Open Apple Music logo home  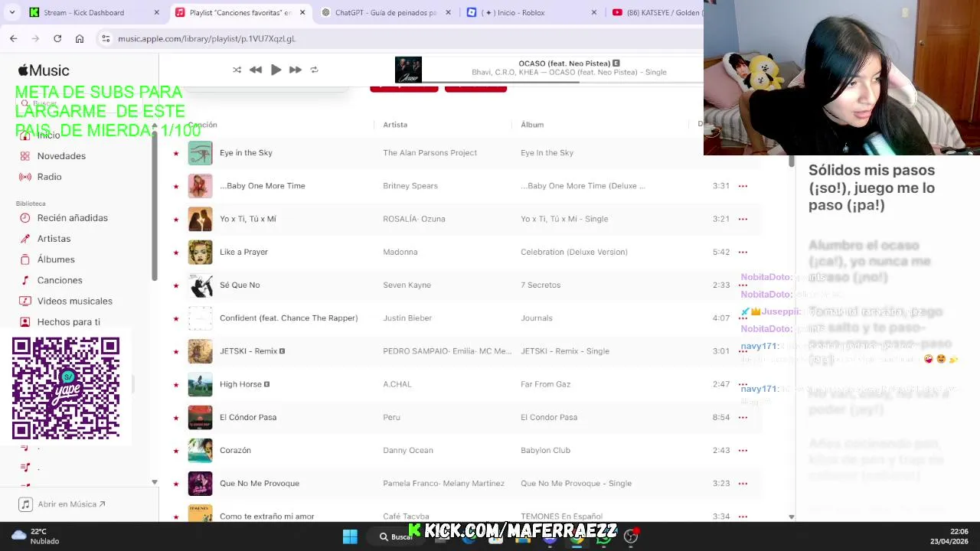pyautogui.click(x=44, y=70)
